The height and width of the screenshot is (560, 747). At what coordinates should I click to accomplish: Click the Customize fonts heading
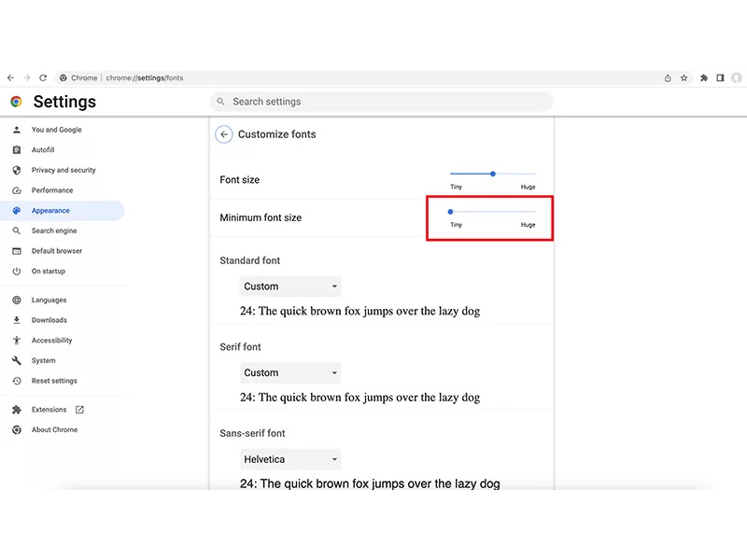point(276,134)
